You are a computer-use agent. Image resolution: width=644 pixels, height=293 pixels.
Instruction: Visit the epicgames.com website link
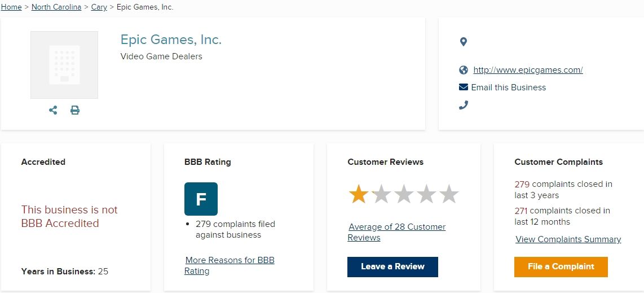[x=528, y=70]
